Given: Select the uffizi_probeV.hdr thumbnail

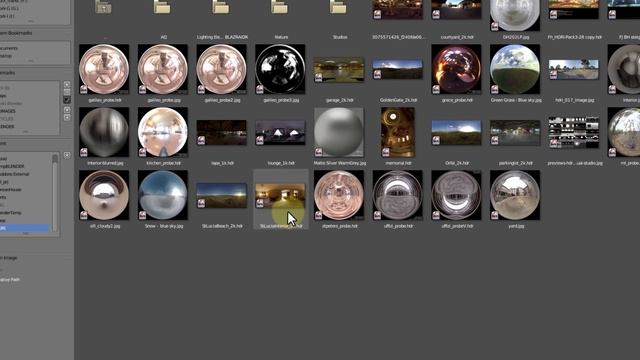Looking at the screenshot, I should click(x=456, y=195).
